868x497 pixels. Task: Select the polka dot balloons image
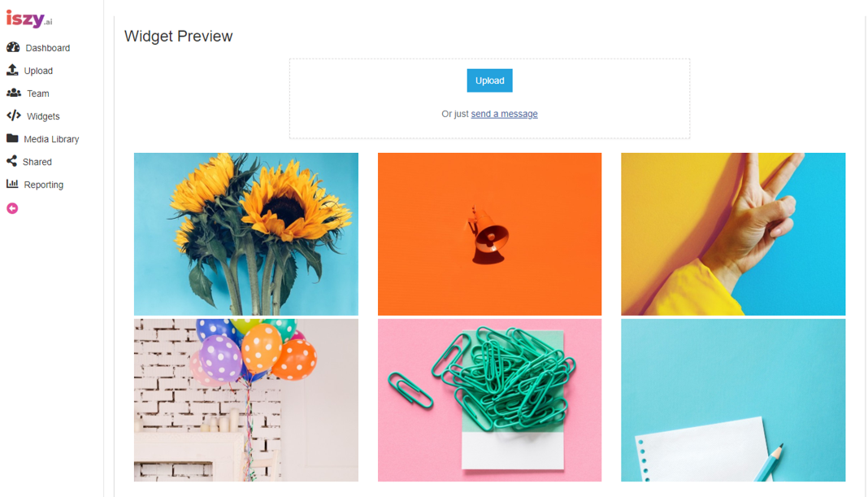[x=245, y=399]
